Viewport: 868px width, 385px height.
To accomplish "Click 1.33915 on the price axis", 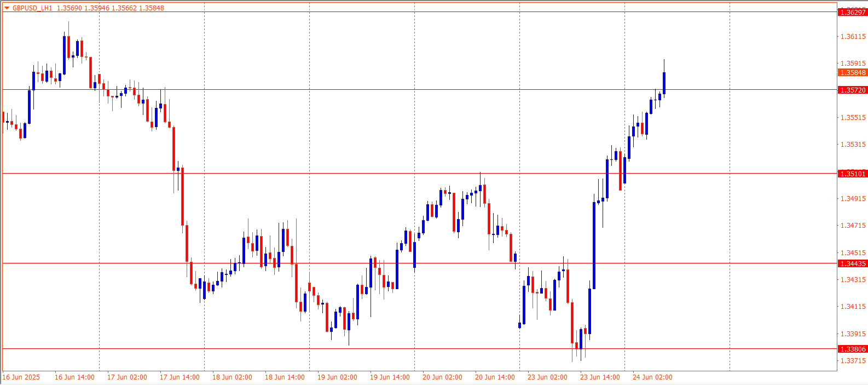I will pos(853,334).
